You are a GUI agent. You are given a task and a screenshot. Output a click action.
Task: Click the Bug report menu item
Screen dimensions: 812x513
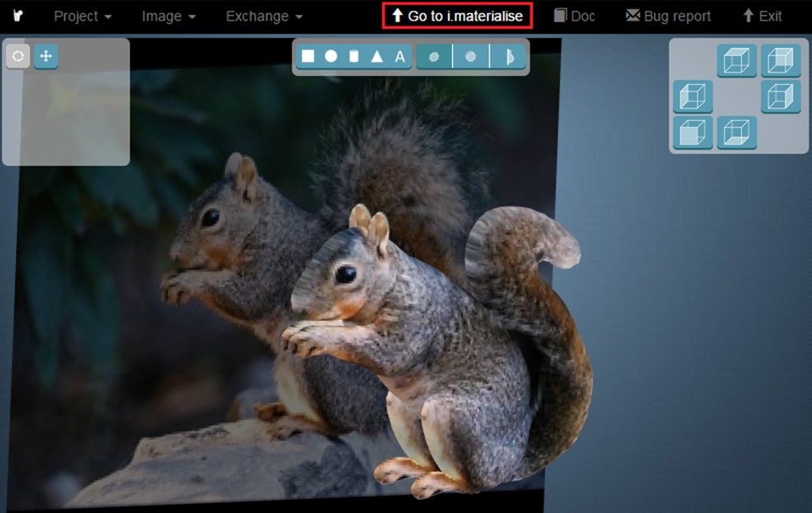click(668, 15)
